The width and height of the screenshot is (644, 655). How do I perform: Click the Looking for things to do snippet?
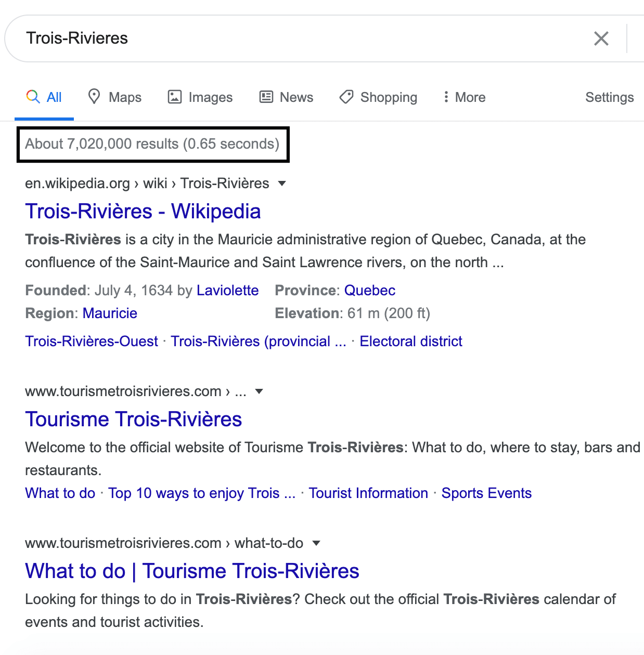click(320, 610)
